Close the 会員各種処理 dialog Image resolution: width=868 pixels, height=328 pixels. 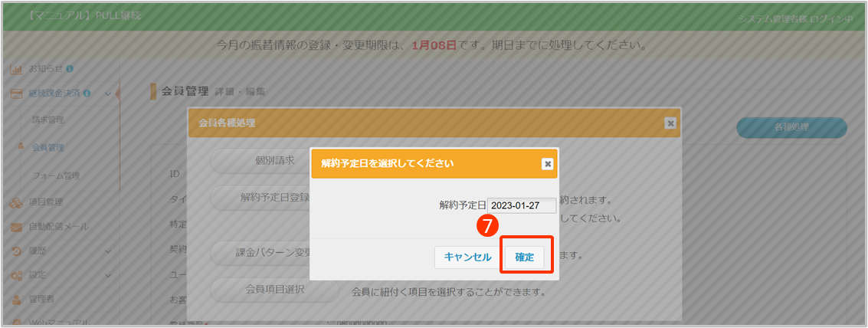point(670,123)
